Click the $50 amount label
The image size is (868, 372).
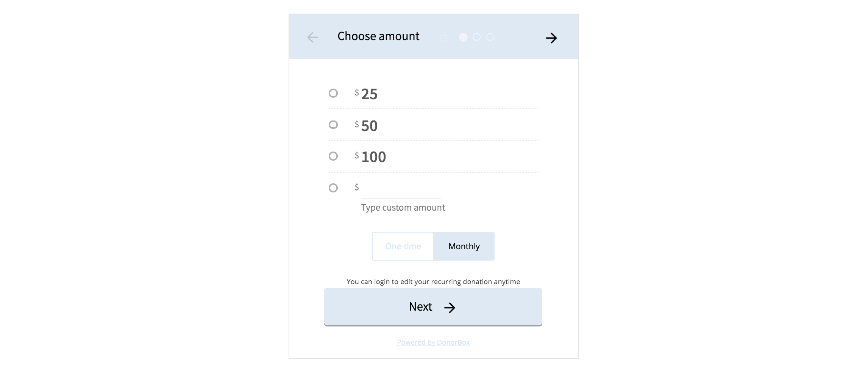tap(366, 126)
